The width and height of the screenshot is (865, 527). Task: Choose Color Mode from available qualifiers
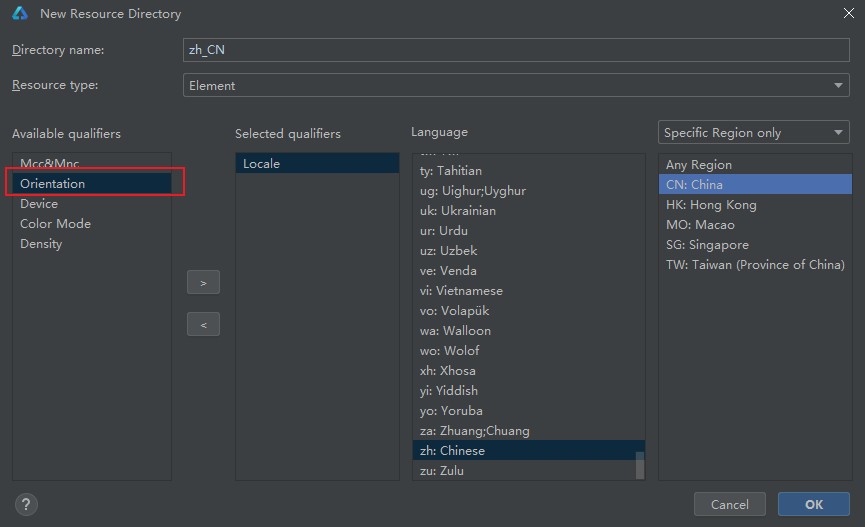click(55, 224)
